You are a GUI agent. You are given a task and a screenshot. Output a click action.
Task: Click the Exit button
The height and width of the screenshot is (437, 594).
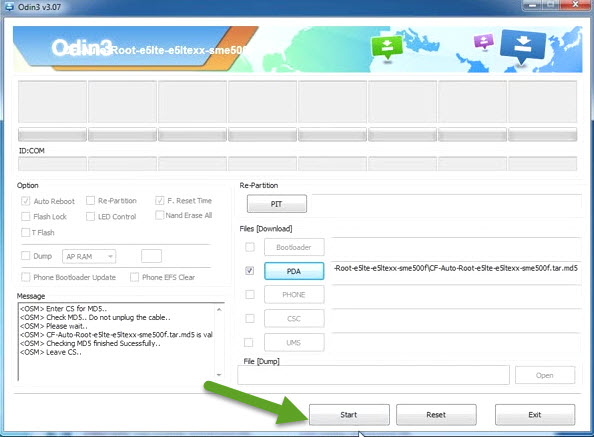coord(535,415)
